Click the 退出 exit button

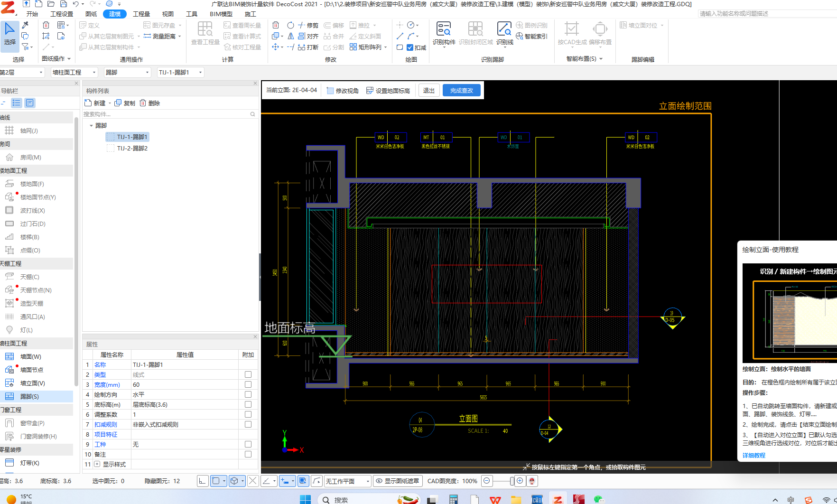(x=428, y=90)
